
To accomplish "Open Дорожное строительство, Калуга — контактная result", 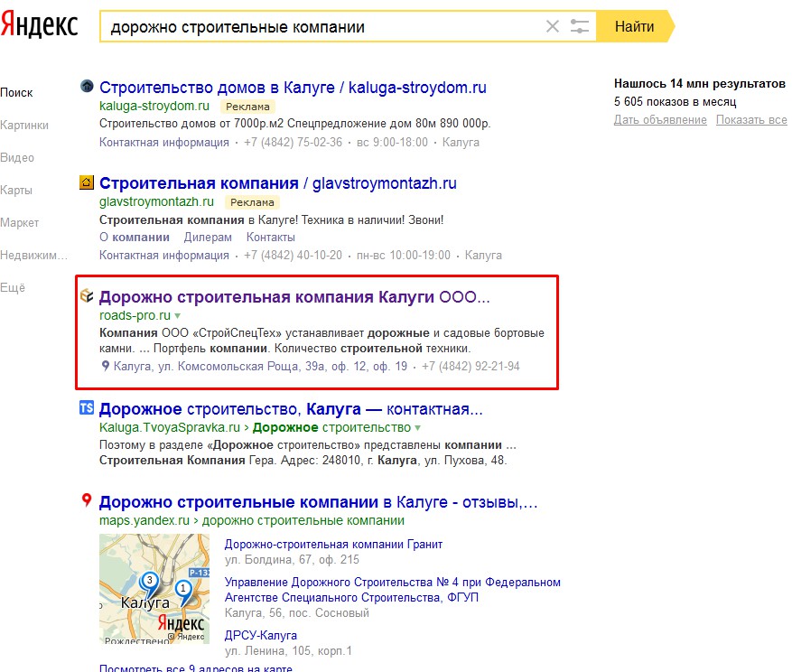I will [291, 409].
